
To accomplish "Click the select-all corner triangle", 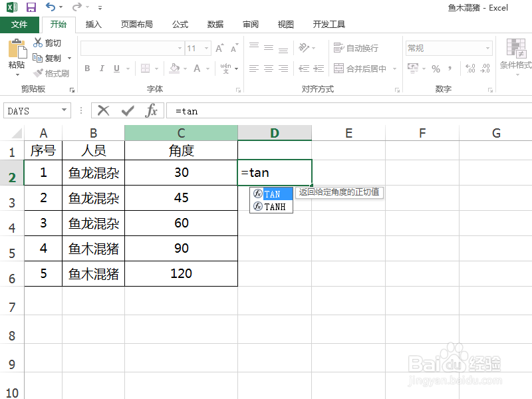I will (x=16, y=133).
